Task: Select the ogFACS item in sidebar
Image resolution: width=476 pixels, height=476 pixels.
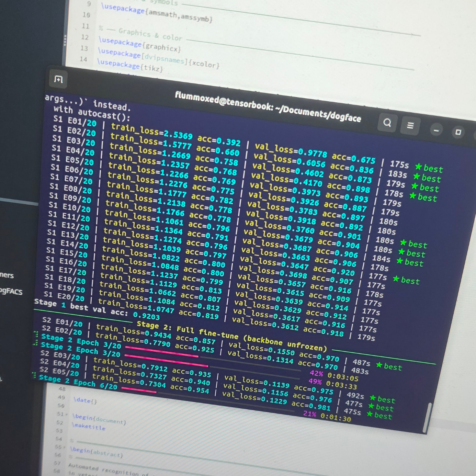Action: (11, 291)
